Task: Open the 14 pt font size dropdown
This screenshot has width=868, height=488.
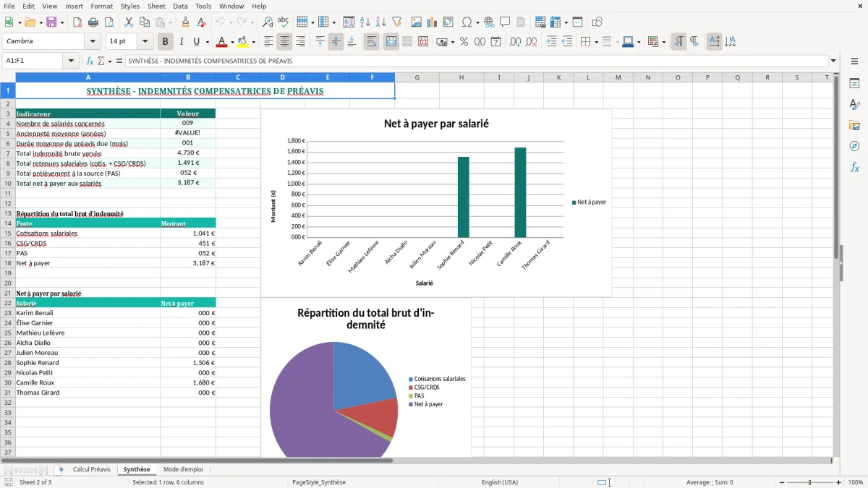Action: pyautogui.click(x=145, y=42)
